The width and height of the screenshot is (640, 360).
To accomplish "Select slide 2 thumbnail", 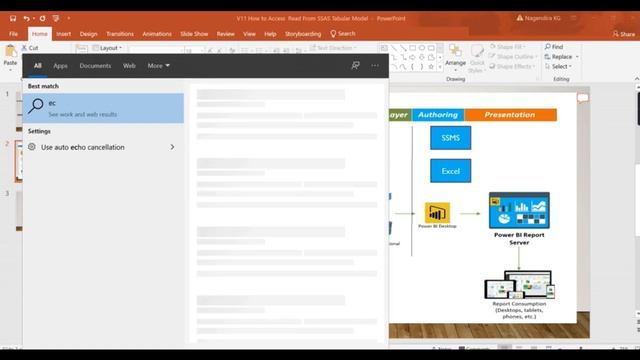I will (19, 161).
